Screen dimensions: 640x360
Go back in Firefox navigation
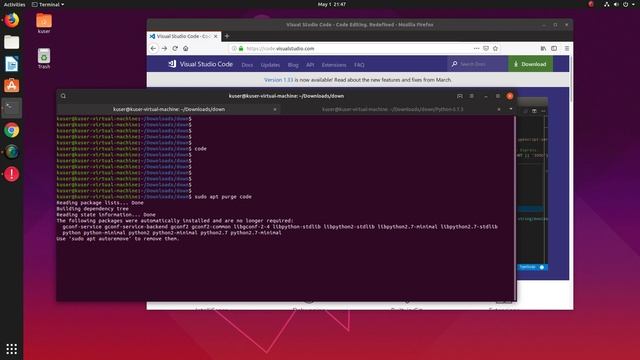coord(153,48)
